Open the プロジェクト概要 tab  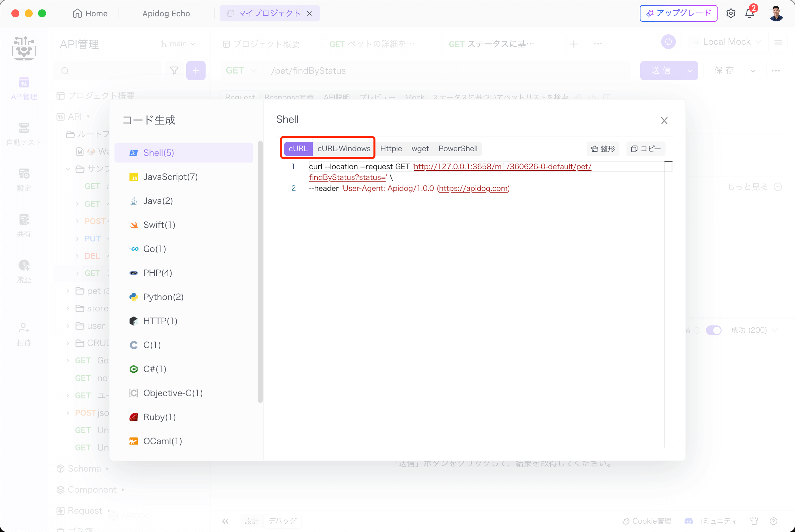(261, 44)
